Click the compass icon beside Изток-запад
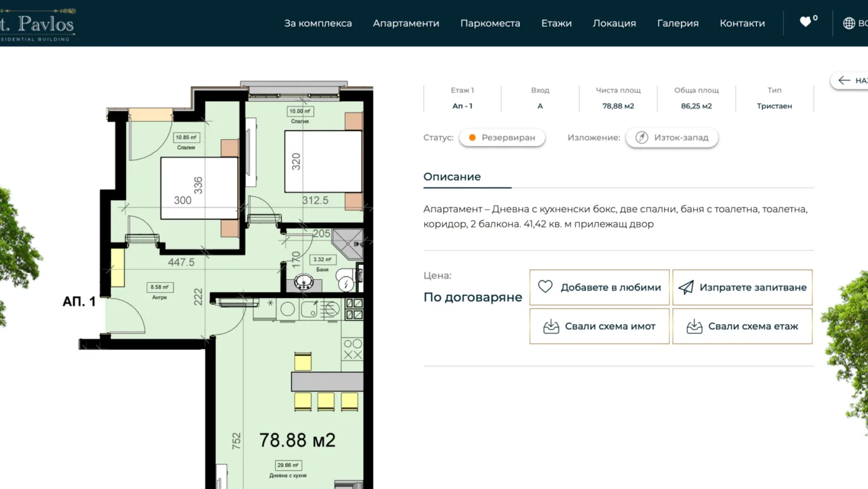Viewport: 868px width, 489px height. (641, 137)
